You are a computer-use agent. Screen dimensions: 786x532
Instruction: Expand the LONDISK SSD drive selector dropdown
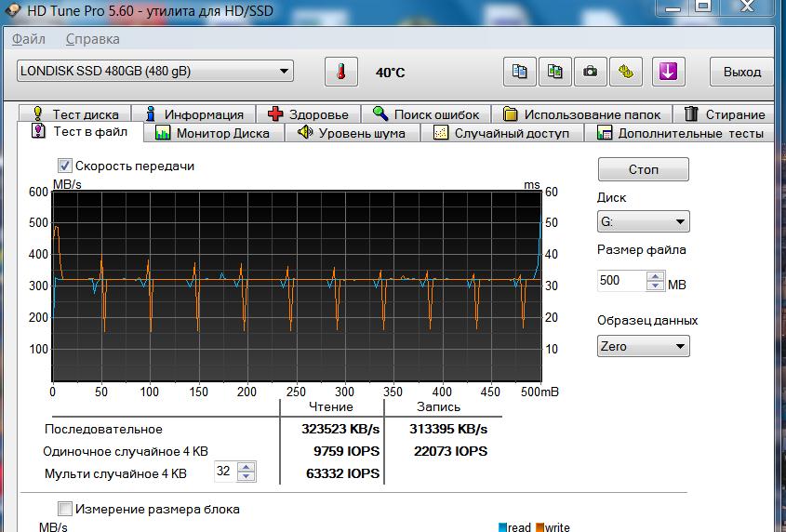(284, 71)
